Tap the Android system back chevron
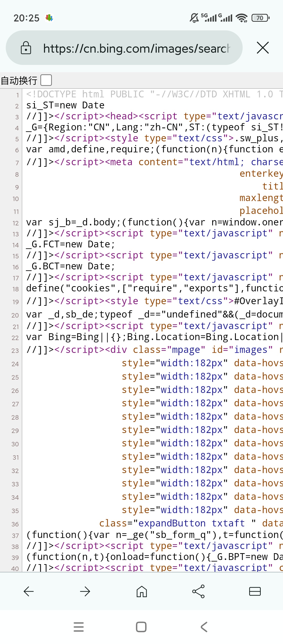This screenshot has width=283, height=644. point(204,627)
